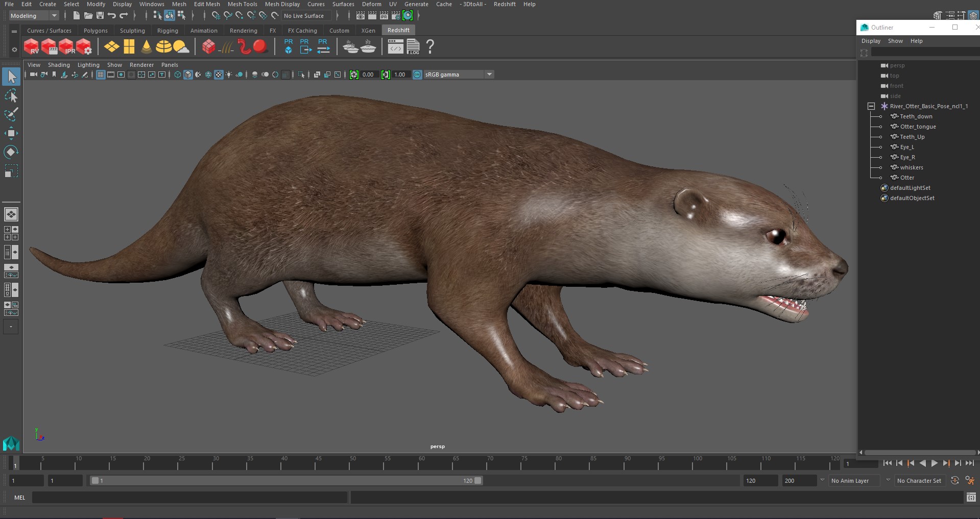980x519 pixels.
Task: Click the New Scene icon
Action: (x=76, y=16)
